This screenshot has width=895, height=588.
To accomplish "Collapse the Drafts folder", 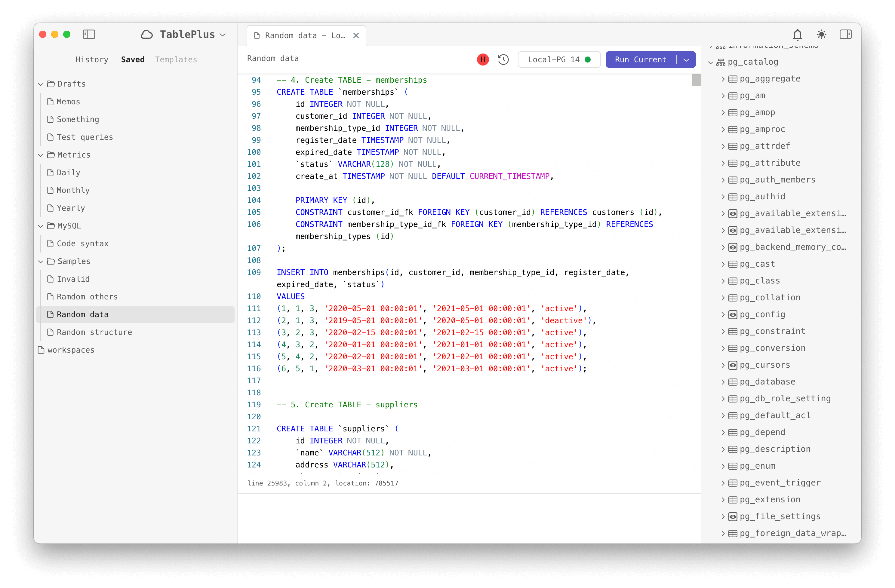I will click(x=41, y=84).
